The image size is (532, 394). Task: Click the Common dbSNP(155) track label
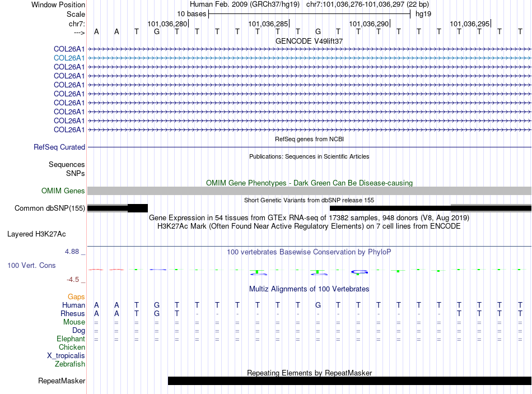point(49,208)
